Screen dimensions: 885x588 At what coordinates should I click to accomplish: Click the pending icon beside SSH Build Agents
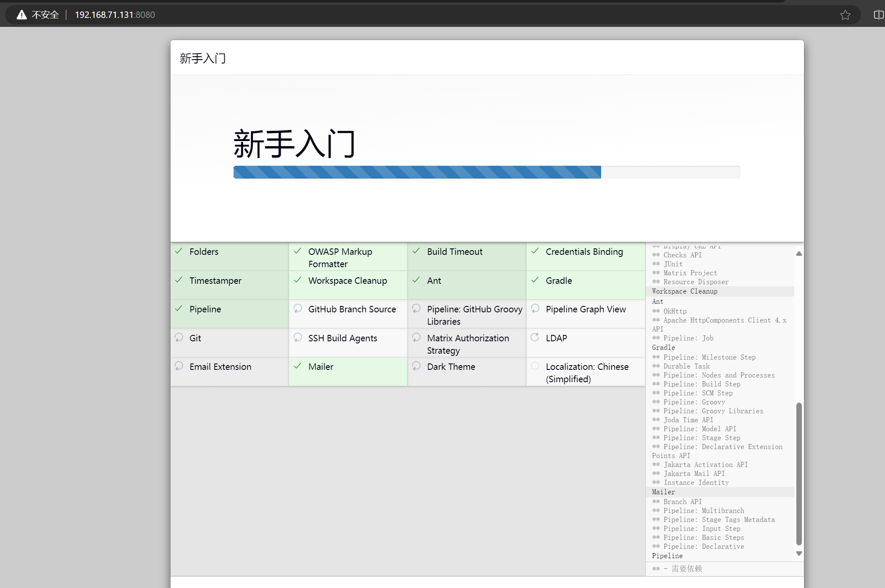[298, 337]
